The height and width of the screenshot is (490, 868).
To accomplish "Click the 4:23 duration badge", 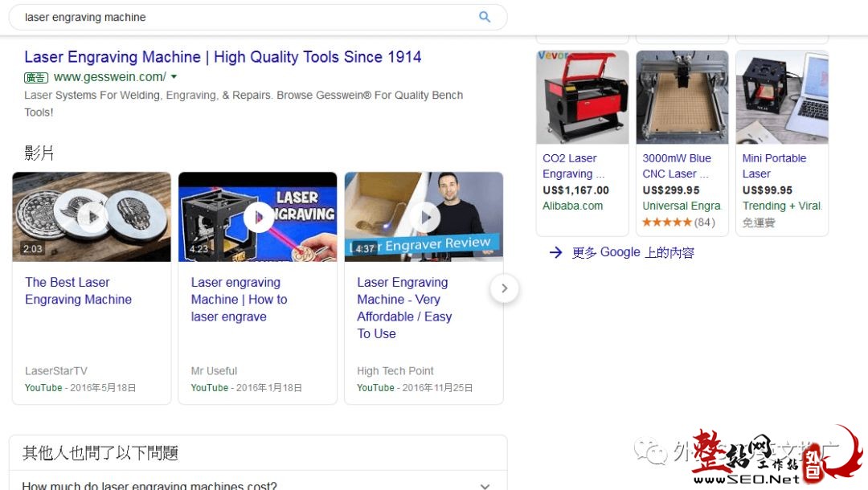I will tap(199, 249).
